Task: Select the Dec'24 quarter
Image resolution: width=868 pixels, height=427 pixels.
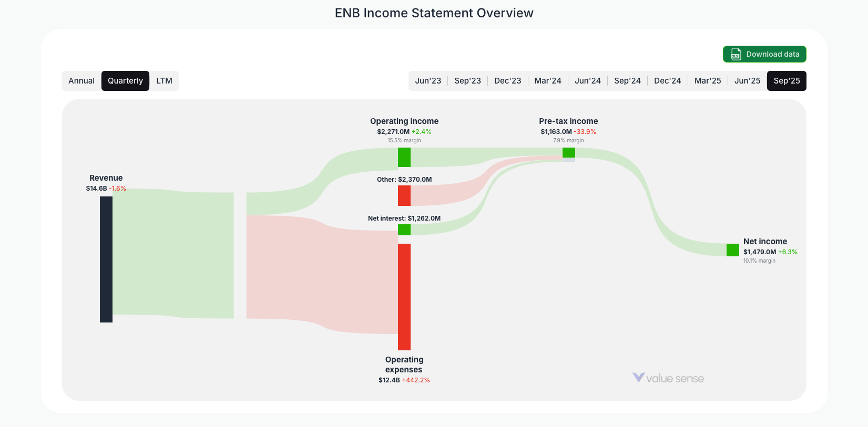Action: click(667, 80)
